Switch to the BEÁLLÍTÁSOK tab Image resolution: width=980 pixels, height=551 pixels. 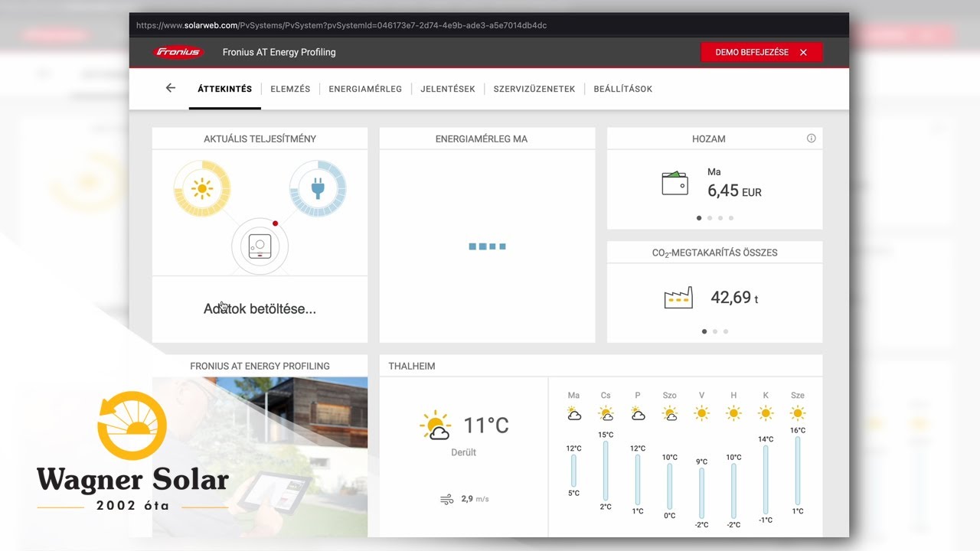click(x=623, y=89)
